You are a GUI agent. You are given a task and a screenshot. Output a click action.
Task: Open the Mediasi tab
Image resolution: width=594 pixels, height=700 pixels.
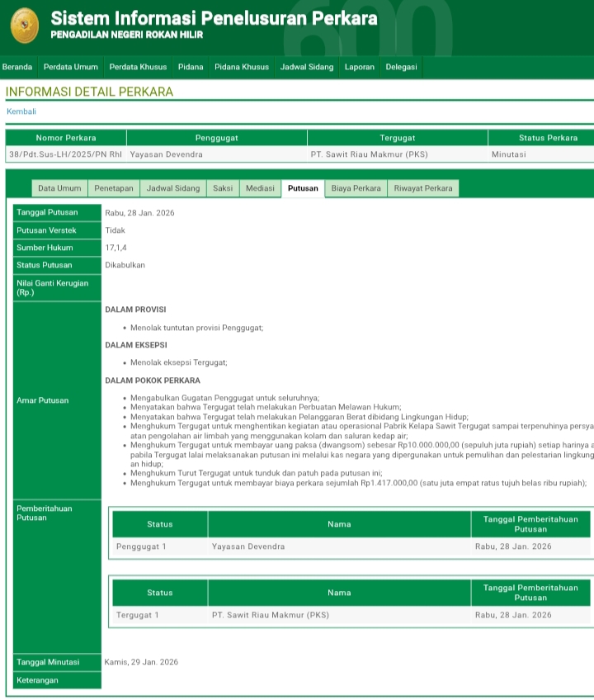point(260,188)
